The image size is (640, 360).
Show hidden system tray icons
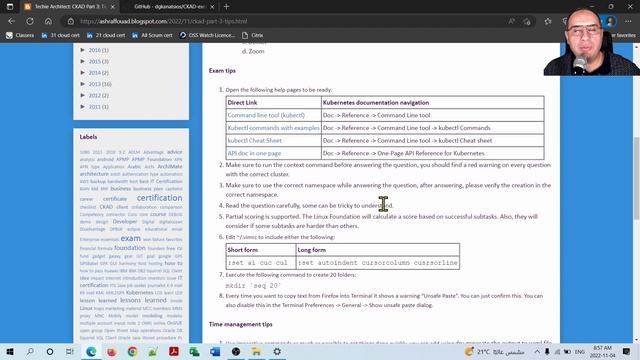[537, 351]
